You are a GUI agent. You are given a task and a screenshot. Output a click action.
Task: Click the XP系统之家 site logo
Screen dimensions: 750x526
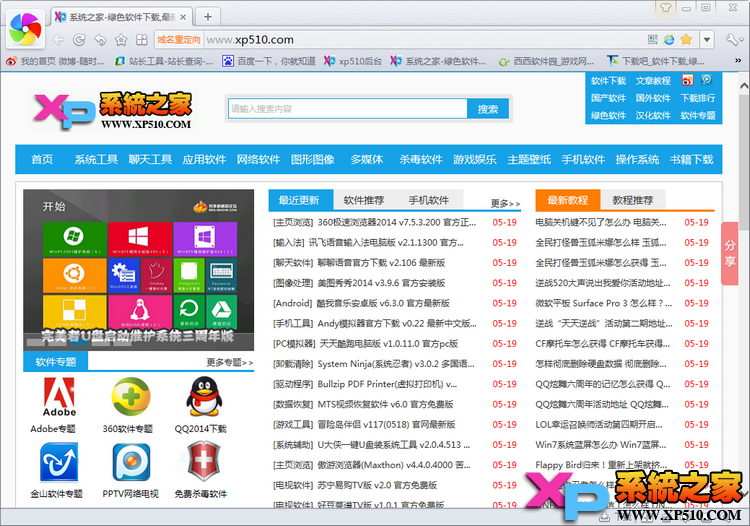113,111
